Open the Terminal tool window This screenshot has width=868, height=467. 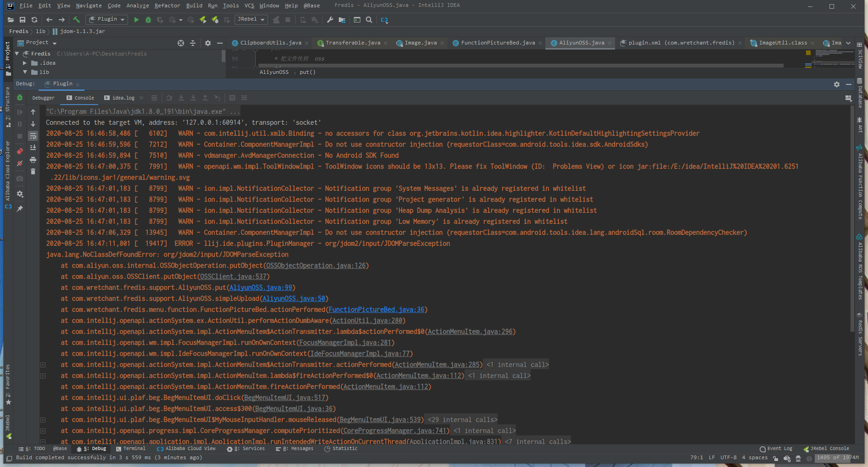coord(131,449)
